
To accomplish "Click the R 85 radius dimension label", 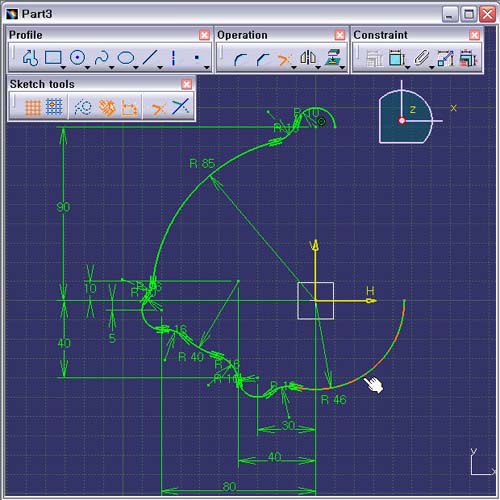I will (202, 163).
